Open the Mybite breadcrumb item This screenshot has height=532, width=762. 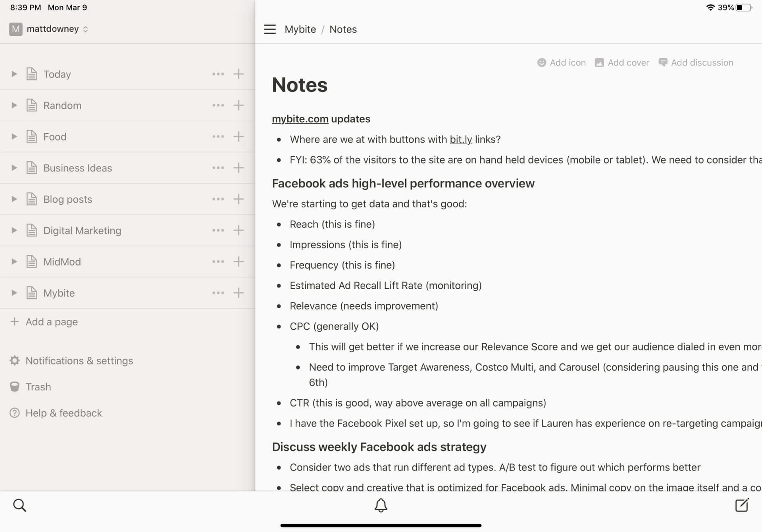[300, 29]
